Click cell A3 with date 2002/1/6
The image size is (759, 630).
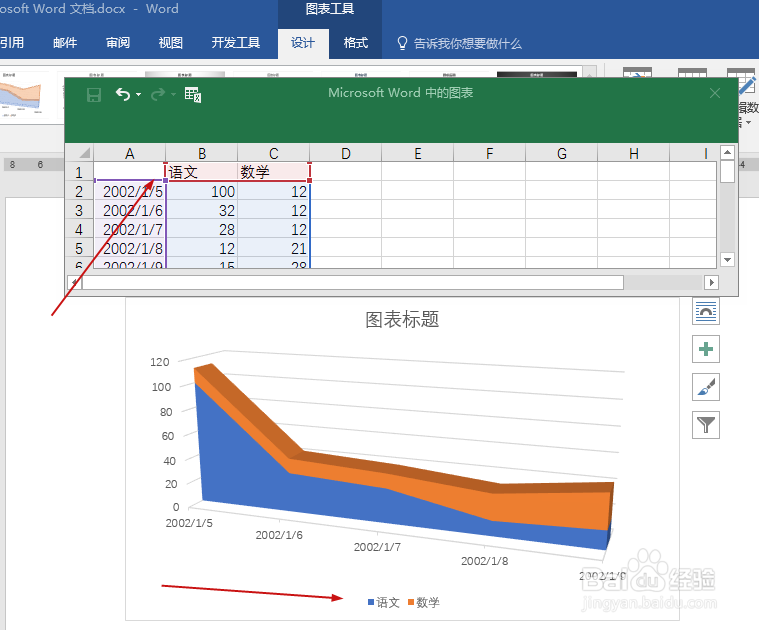(130, 210)
